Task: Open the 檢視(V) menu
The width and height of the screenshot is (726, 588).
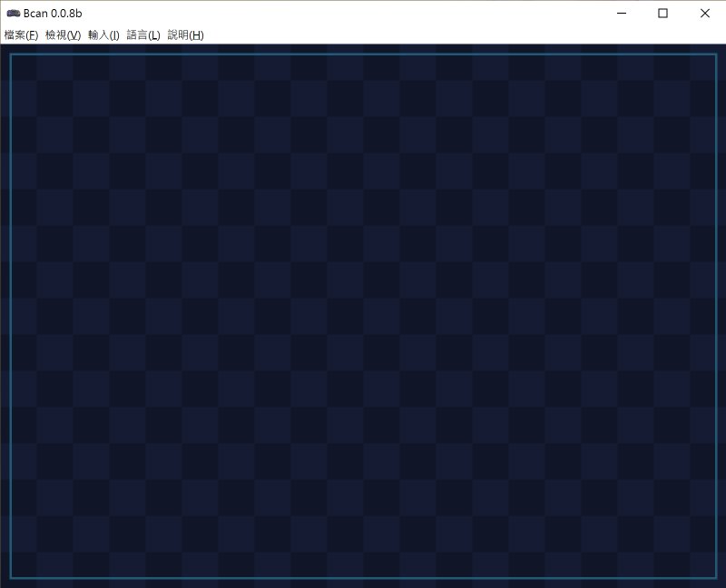Action: 63,35
